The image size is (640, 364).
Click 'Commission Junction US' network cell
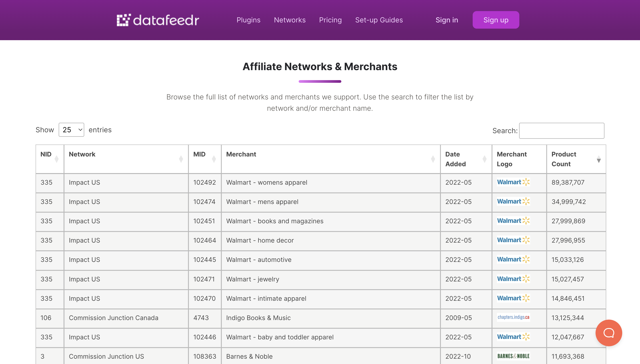(x=126, y=356)
